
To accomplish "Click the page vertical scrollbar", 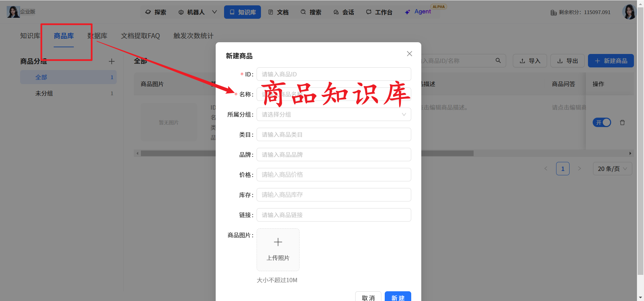I will coord(640,141).
